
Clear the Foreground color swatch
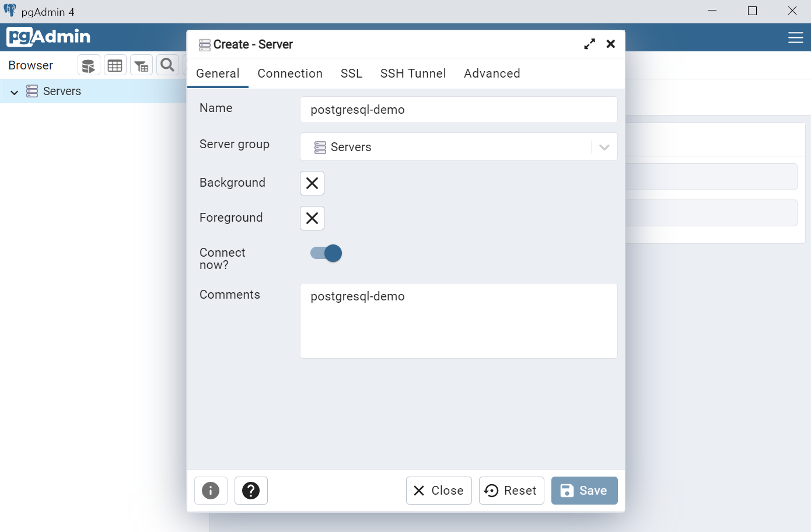(312, 218)
